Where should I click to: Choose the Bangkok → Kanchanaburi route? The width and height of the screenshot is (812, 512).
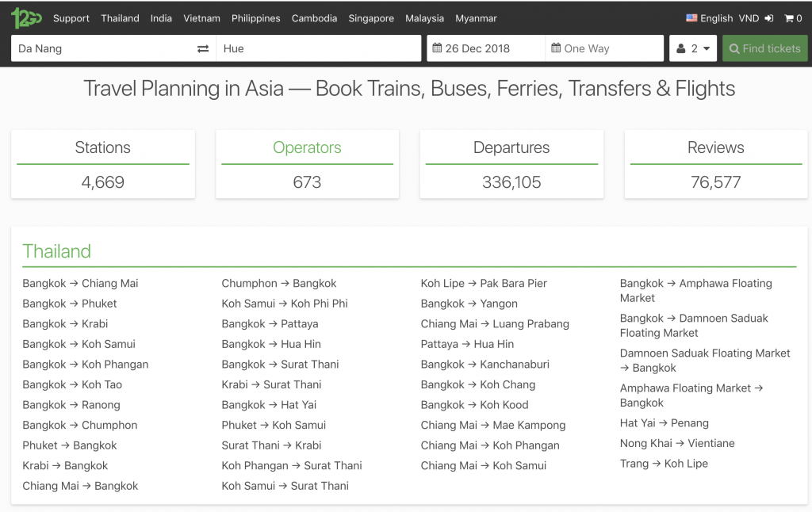tap(485, 364)
